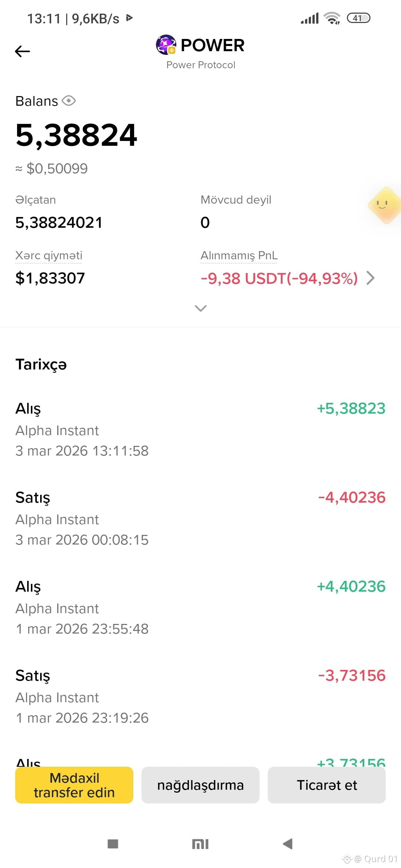Tap the Xərc qiyməti info label
The image size is (401, 868).
point(49,255)
